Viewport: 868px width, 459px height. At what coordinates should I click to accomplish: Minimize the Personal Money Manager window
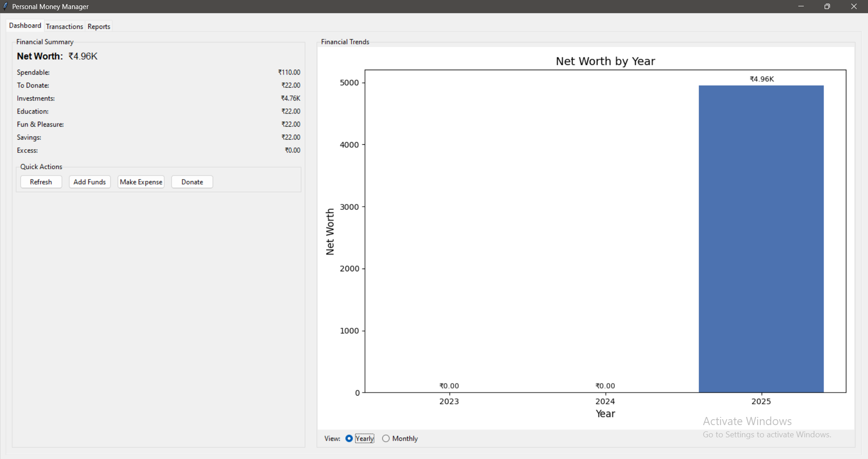pyautogui.click(x=801, y=6)
